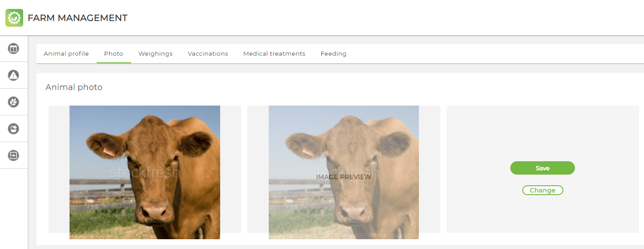Select the crops plant sidebar icon

14,102
